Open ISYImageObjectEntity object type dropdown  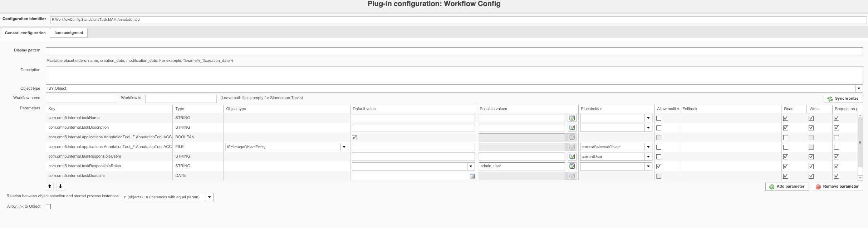tap(344, 147)
